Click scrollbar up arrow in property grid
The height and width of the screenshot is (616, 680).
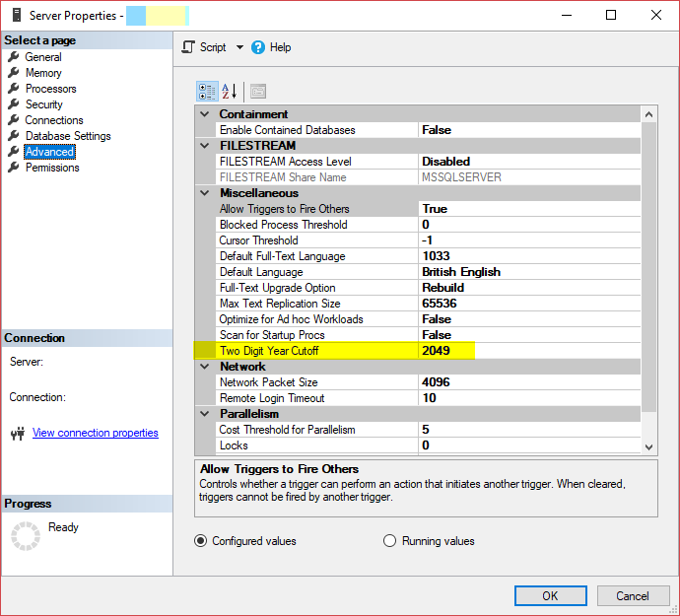[x=648, y=114]
